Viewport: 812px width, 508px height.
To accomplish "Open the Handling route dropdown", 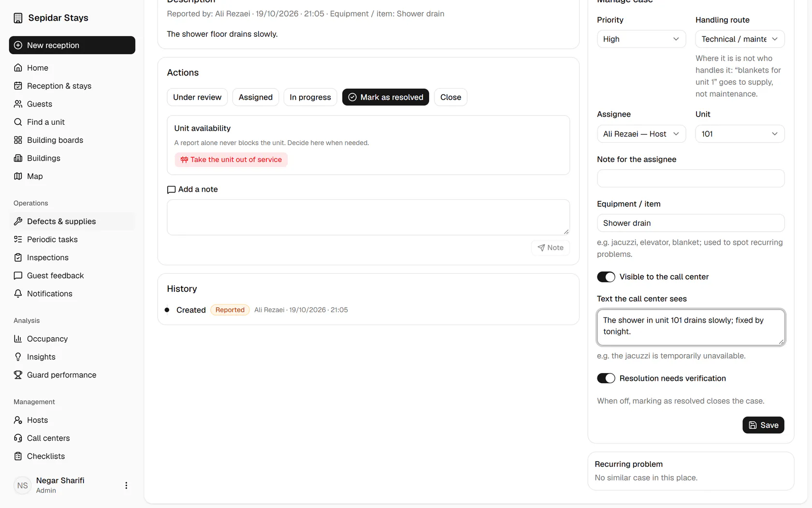I will (740, 39).
